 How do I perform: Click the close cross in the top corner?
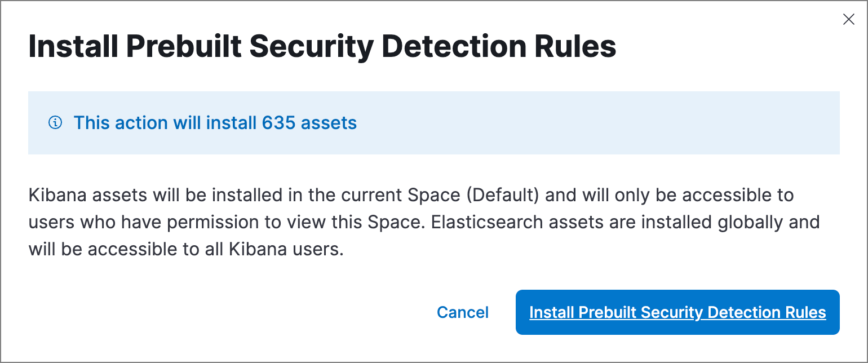click(x=849, y=19)
